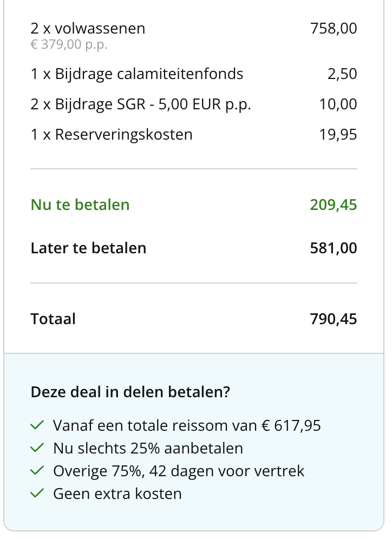
Task: Click the green 209,45 amount
Action: (x=334, y=205)
